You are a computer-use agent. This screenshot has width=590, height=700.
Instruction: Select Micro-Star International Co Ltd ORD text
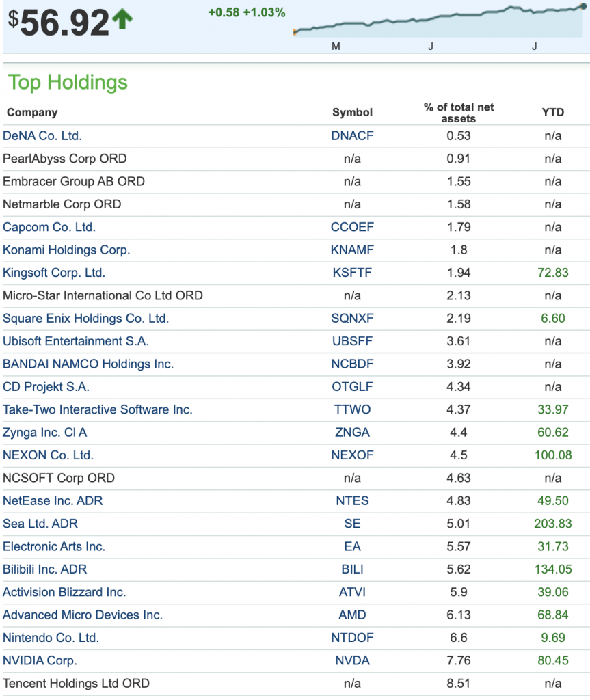(x=103, y=295)
